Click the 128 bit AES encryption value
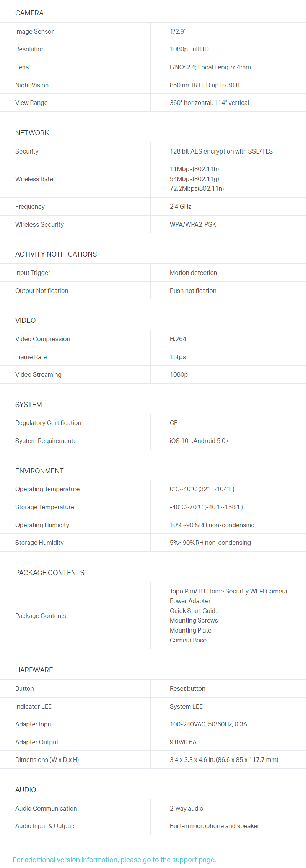The image size is (306, 868). pos(221,151)
